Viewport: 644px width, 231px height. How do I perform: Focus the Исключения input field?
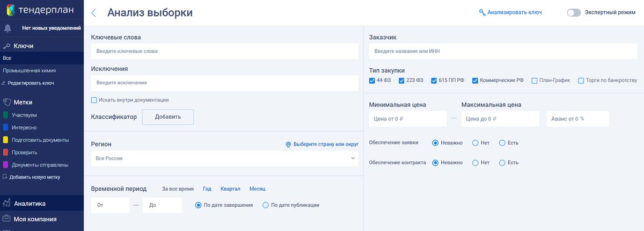tap(224, 83)
